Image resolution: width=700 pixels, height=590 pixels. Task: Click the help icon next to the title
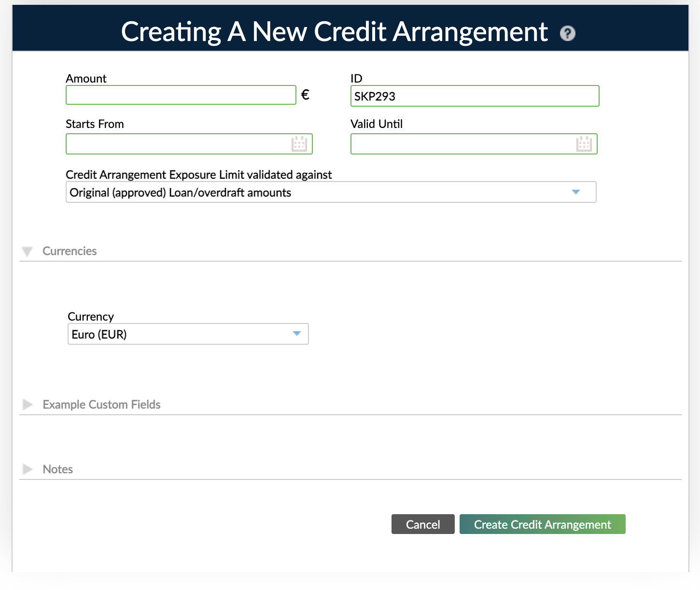click(x=568, y=33)
